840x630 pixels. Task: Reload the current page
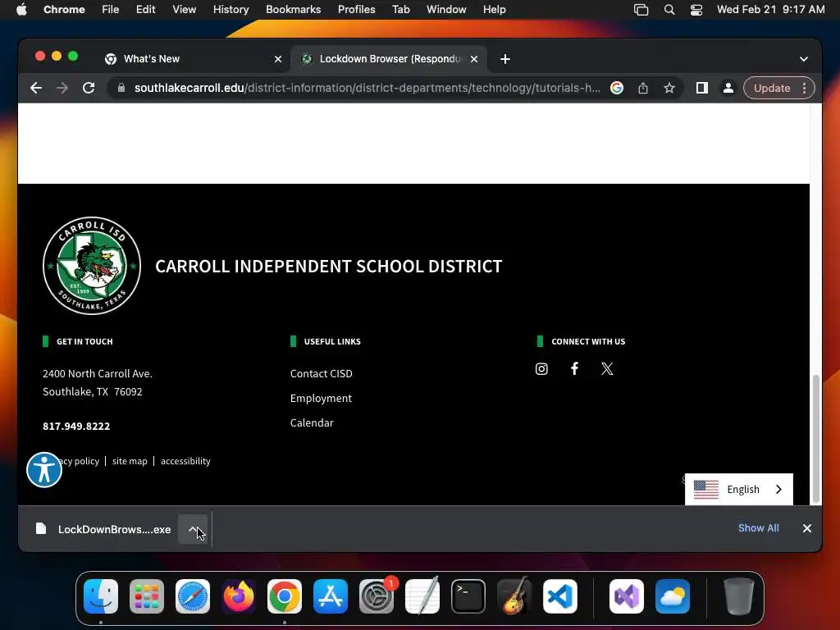[89, 88]
